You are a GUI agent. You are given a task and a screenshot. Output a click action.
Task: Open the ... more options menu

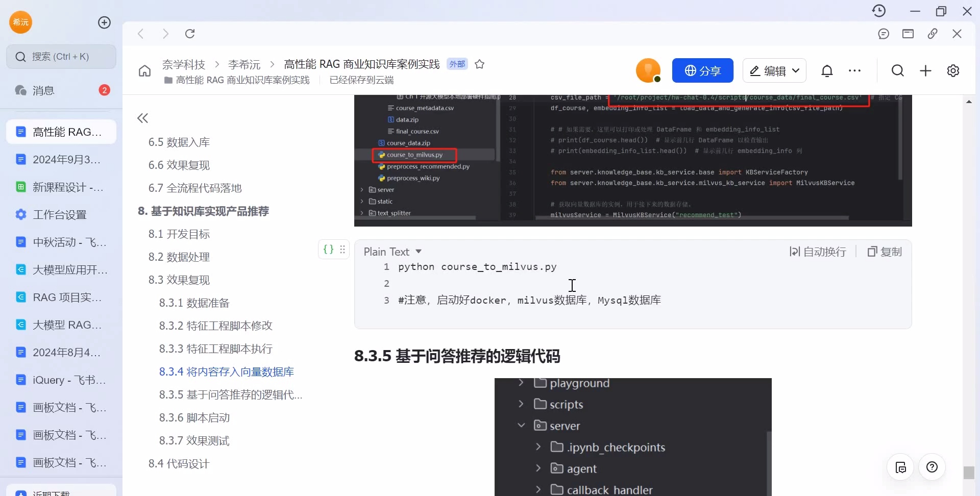tap(855, 70)
